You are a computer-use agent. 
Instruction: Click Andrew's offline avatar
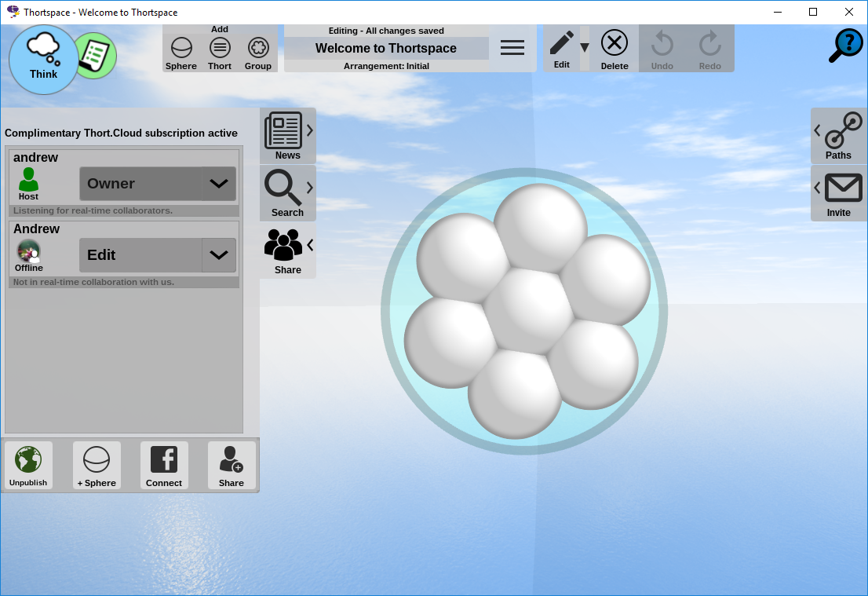[28, 251]
